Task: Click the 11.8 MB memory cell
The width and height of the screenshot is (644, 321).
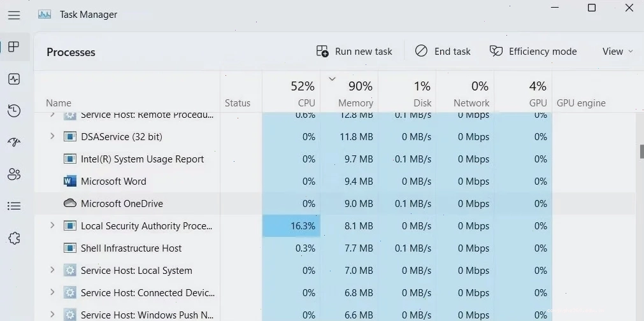Action: click(x=349, y=137)
